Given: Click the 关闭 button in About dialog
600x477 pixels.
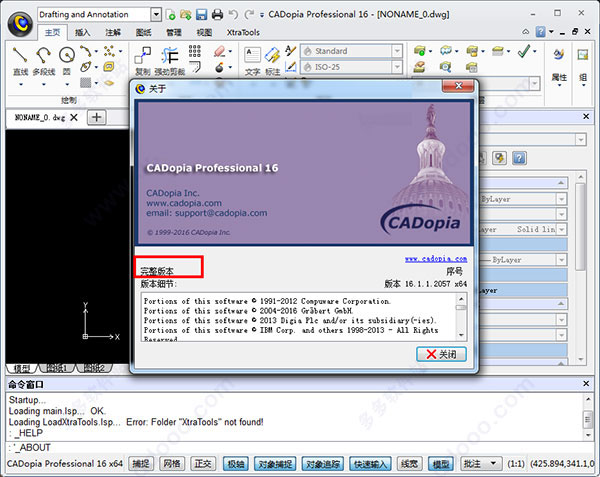Looking at the screenshot, I should (441, 354).
